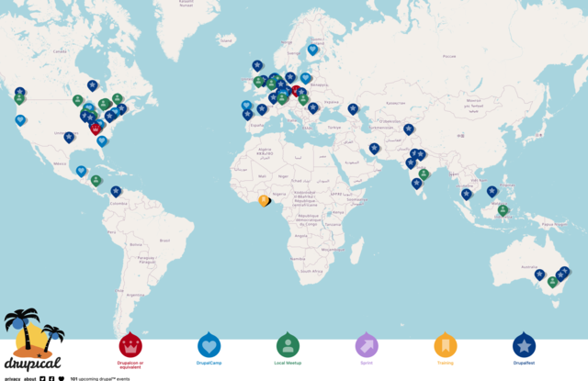
Task: Click the Facebook icon in the footer
Action: point(51,379)
